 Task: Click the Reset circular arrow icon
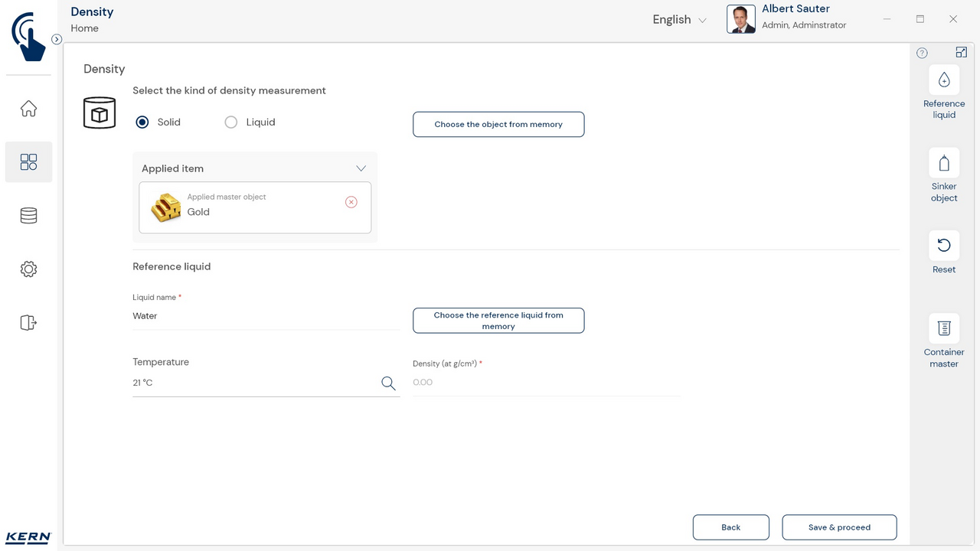(x=943, y=246)
